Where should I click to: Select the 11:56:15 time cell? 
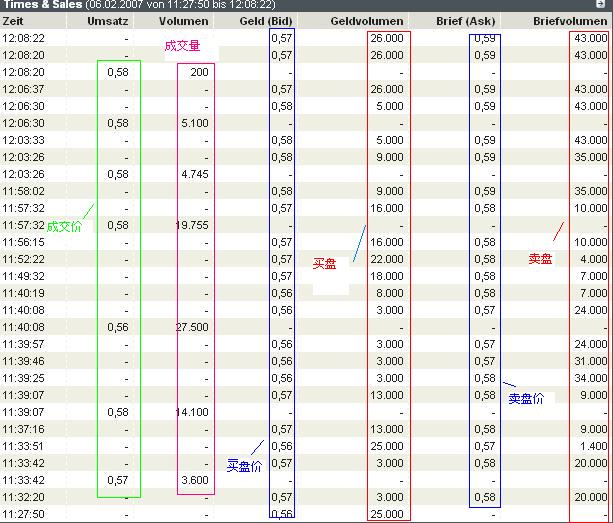pos(23,242)
